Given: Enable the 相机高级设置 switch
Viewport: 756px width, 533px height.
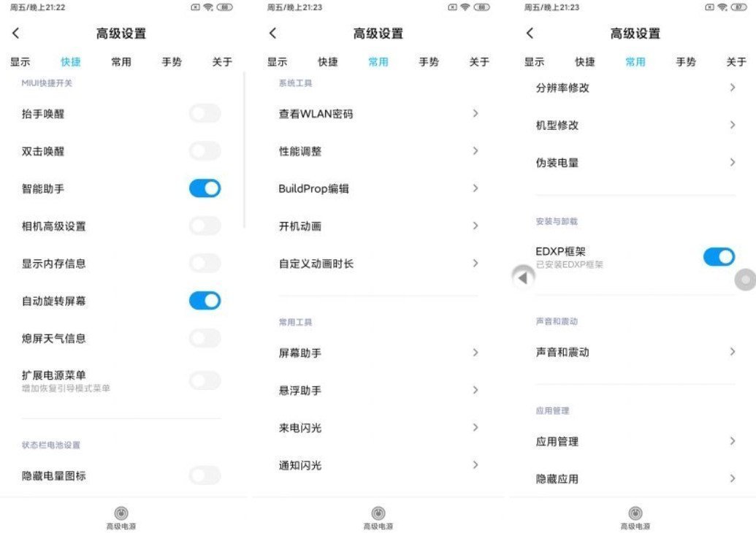Looking at the screenshot, I should pyautogui.click(x=205, y=226).
